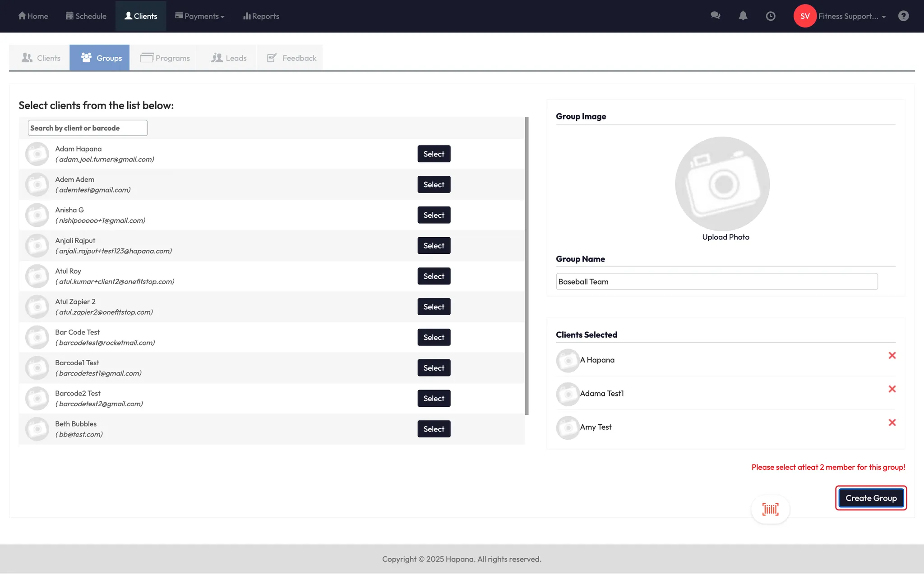Click the Create Group button
The width and height of the screenshot is (924, 574).
(x=871, y=498)
